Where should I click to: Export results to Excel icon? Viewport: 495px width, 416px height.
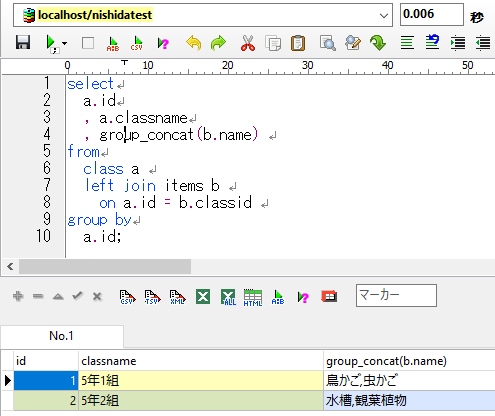coord(203,296)
